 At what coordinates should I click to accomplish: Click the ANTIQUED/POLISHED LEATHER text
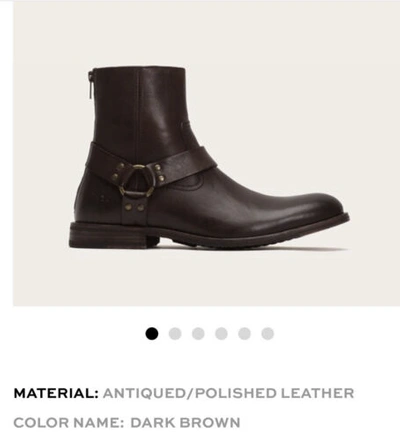[x=228, y=393]
